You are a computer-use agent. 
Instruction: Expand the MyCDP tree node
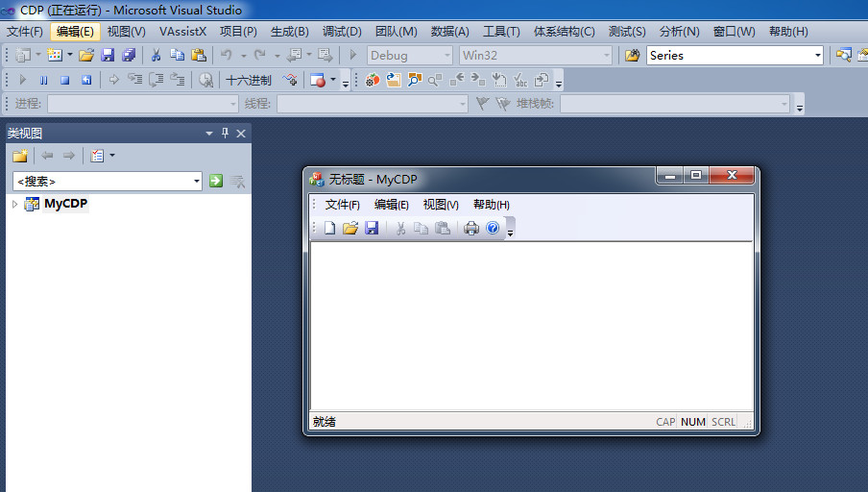pos(14,205)
